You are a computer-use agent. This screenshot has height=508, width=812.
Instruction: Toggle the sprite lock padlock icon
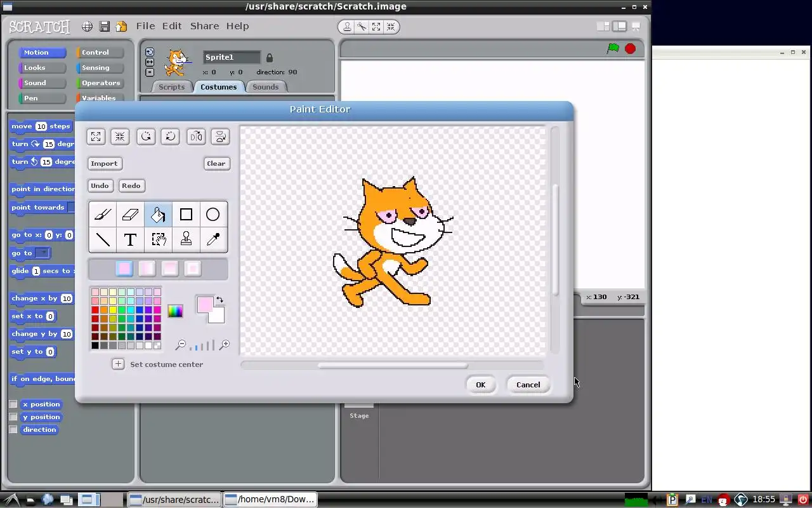[270, 58]
